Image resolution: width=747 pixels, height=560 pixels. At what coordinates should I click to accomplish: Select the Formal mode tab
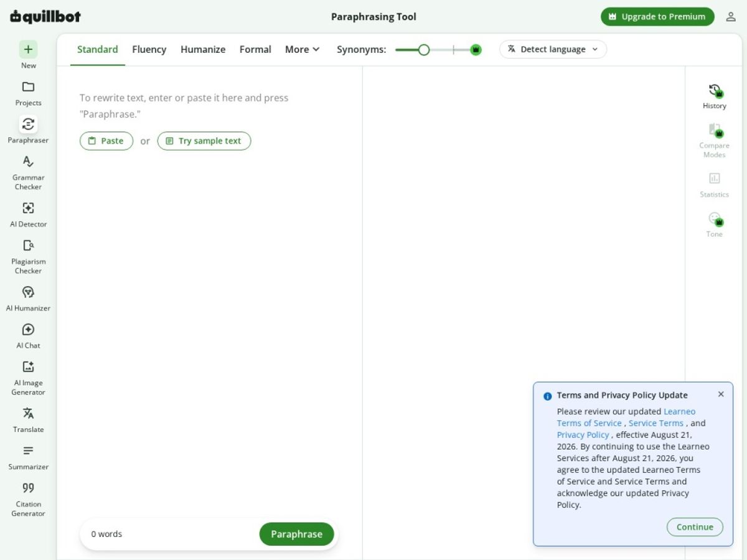coord(255,49)
